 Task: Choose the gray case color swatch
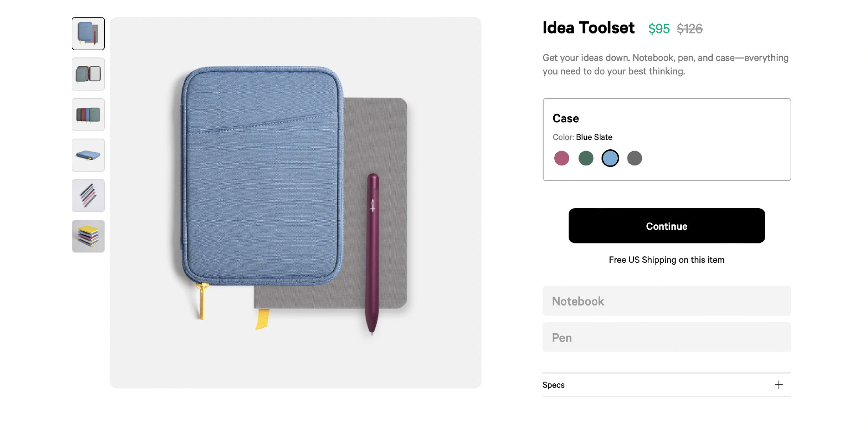click(x=634, y=158)
